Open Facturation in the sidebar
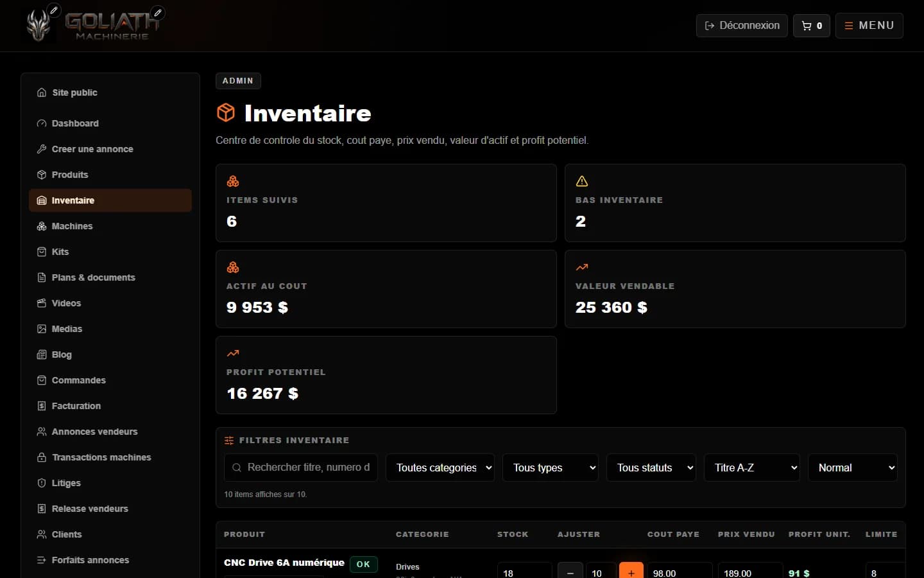 (x=110, y=406)
